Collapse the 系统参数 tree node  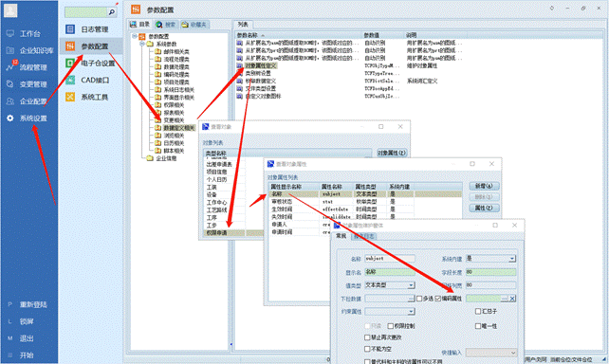coord(142,44)
